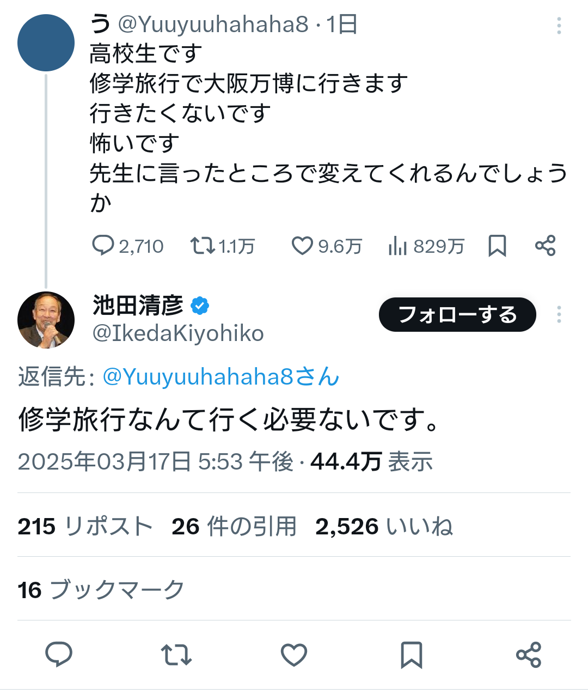This screenshot has height=700, width=588.
Task: Repost 池田清彦's tweet from bottom action bar
Action: pos(176,654)
